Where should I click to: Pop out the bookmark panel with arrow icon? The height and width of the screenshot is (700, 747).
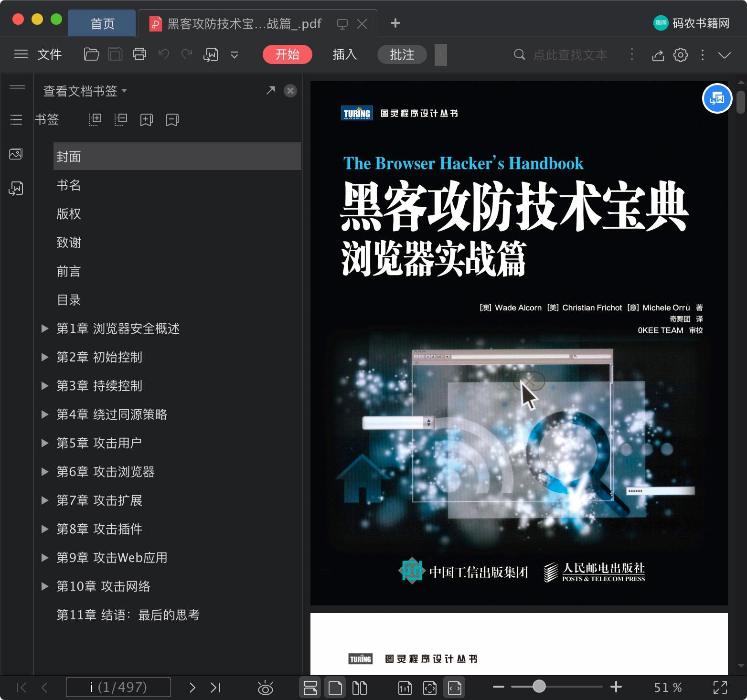pos(271,90)
